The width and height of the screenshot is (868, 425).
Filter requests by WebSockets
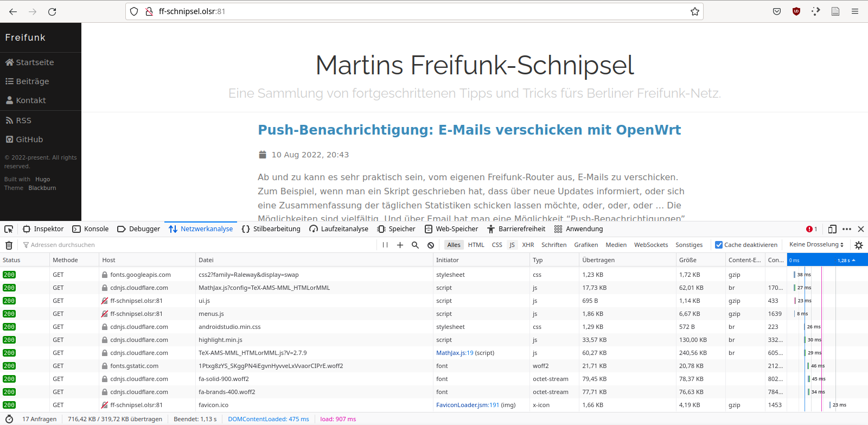651,245
